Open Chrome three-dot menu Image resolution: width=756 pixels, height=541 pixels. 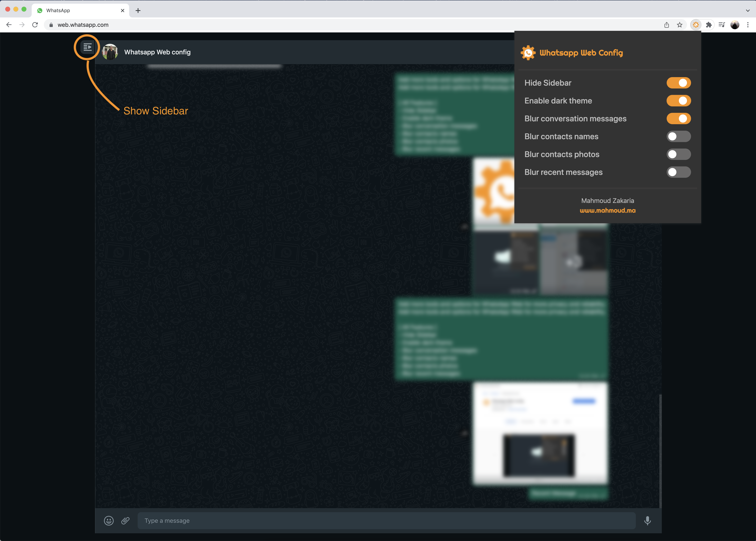pyautogui.click(x=748, y=25)
